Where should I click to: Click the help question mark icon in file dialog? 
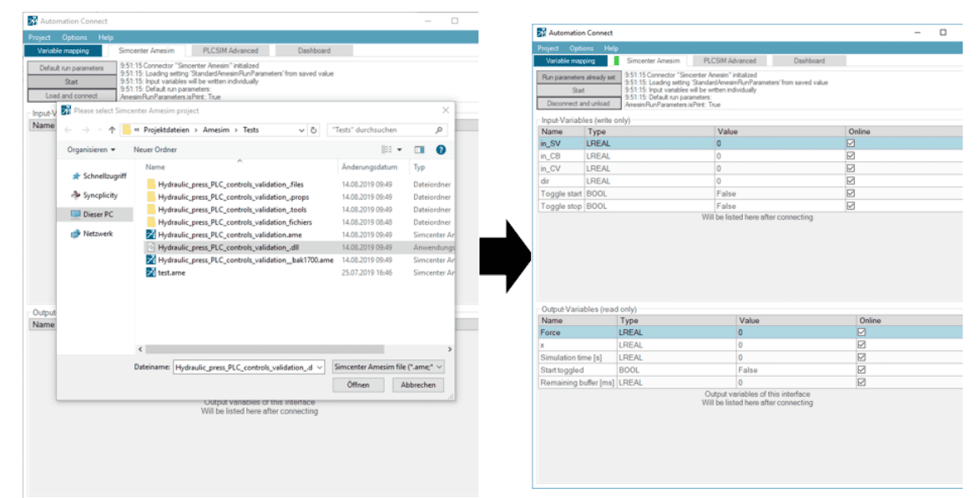click(x=441, y=150)
